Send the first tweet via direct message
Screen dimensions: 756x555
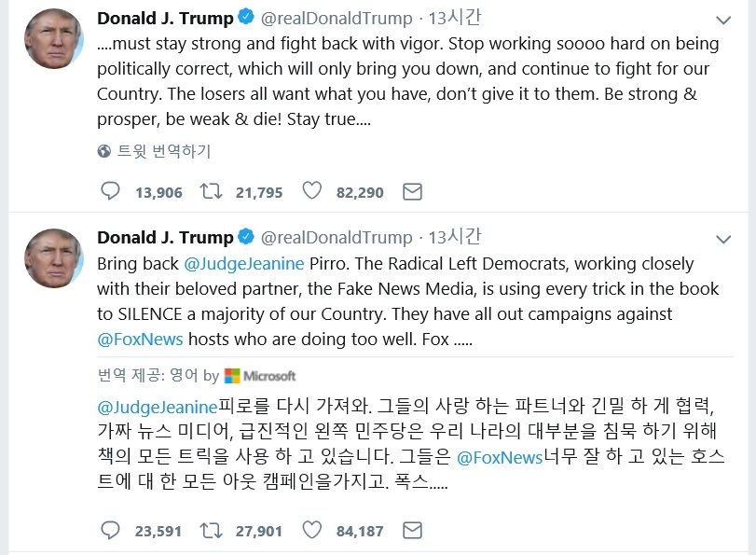coord(412,192)
